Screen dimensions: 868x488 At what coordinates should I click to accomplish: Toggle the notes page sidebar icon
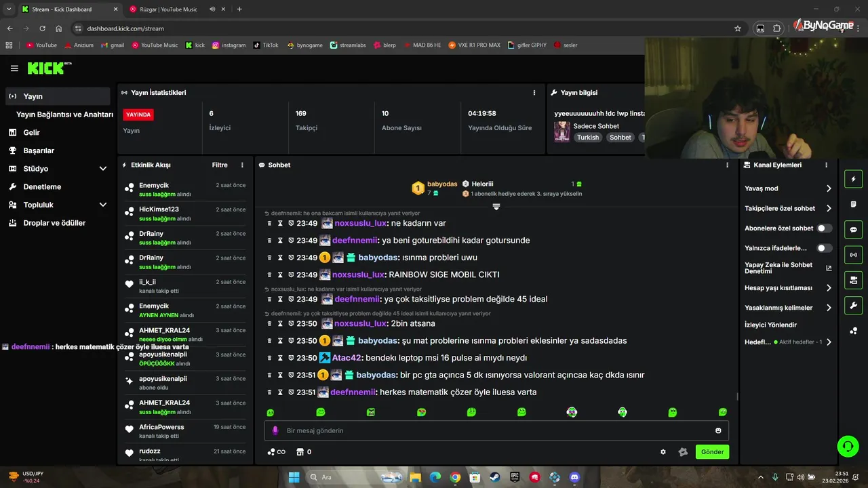(853, 205)
